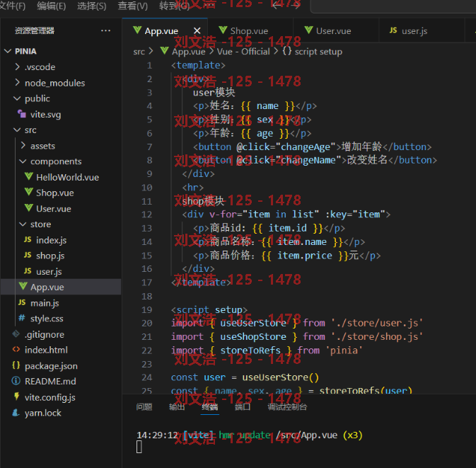Collapse the public folder
Image resolution: width=476 pixels, height=468 pixels.
click(17, 98)
